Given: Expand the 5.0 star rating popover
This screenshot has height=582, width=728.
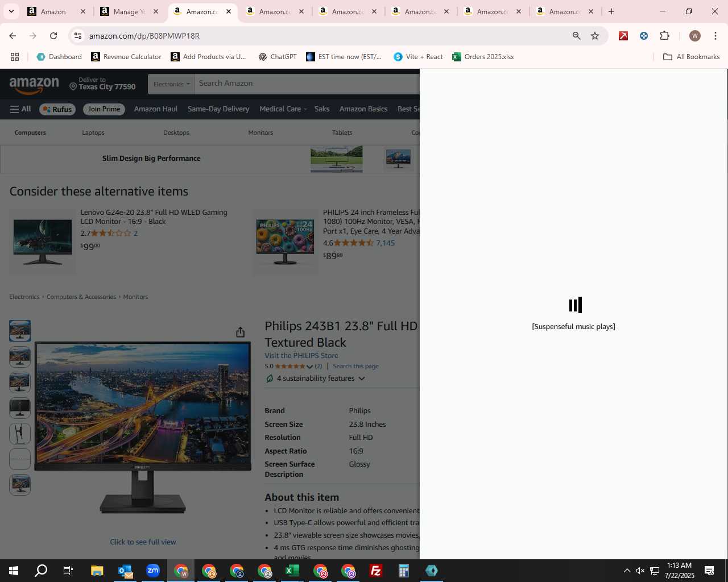Looking at the screenshot, I should (x=309, y=367).
